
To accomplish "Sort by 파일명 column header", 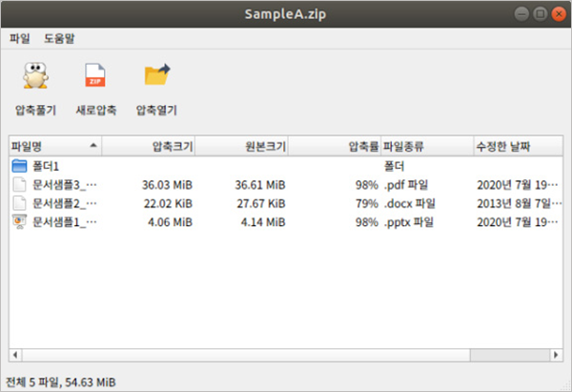I will [55, 146].
